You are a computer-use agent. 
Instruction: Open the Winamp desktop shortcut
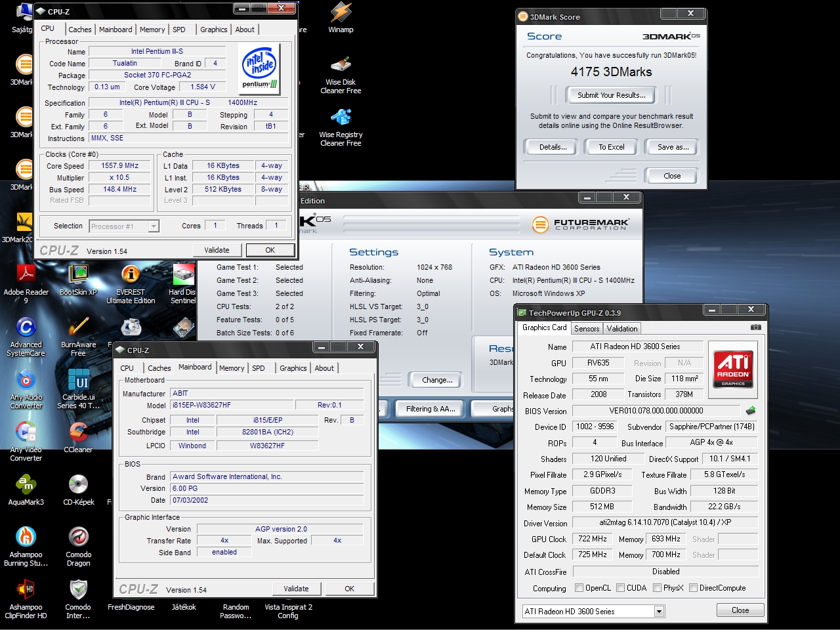click(341, 18)
